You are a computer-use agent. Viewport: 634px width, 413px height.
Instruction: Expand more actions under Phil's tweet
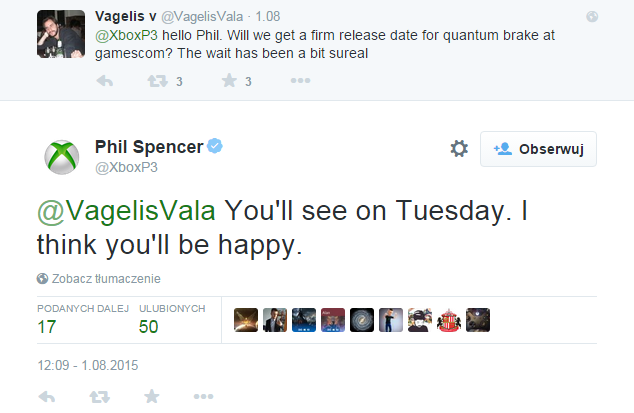(x=204, y=398)
